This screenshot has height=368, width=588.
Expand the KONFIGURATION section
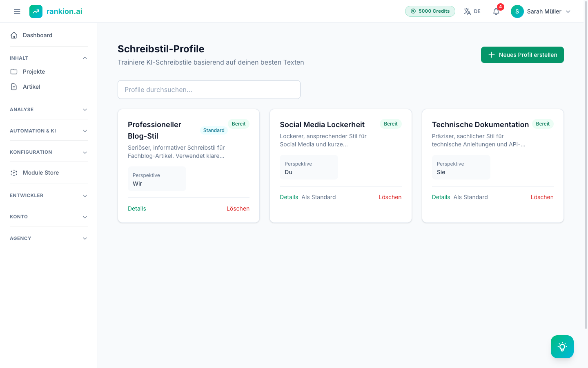coord(49,152)
